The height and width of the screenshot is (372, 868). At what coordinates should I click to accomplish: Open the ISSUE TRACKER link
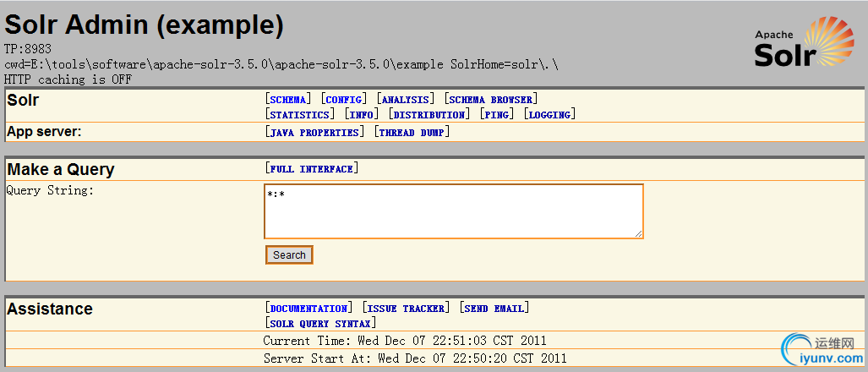pos(406,309)
